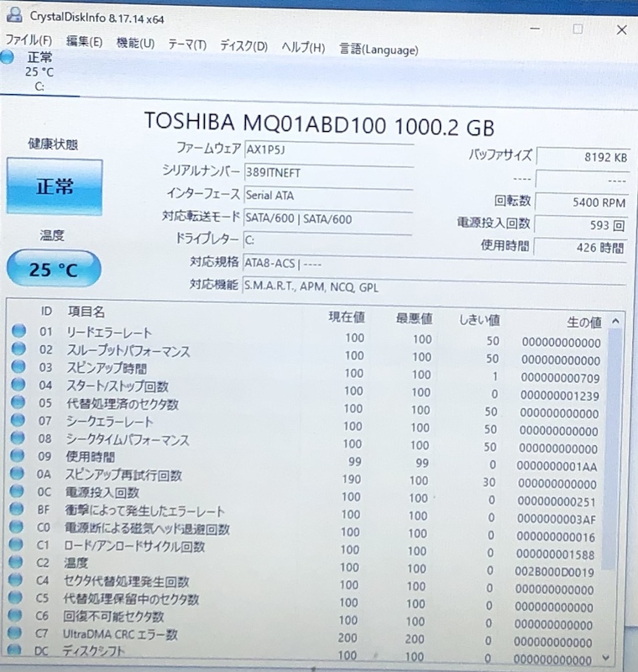The width and height of the screenshot is (638, 672).
Task: Click the SMART list scroll down arrow
Action: pyautogui.click(x=606, y=658)
